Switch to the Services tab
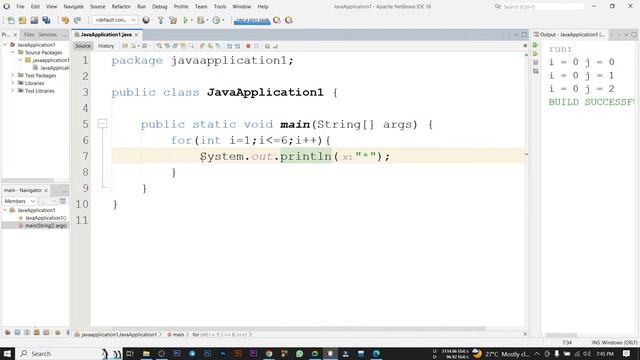 click(48, 35)
